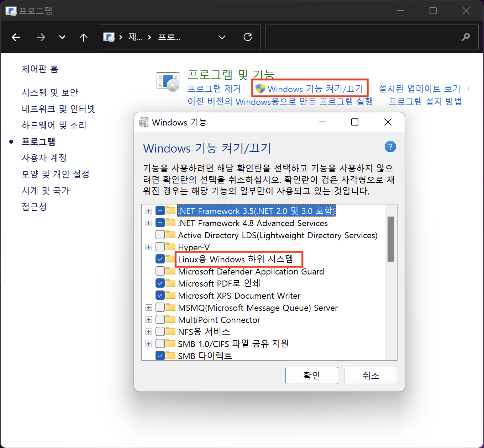Click the 확인 button
This screenshot has width=484, height=448.
[311, 375]
